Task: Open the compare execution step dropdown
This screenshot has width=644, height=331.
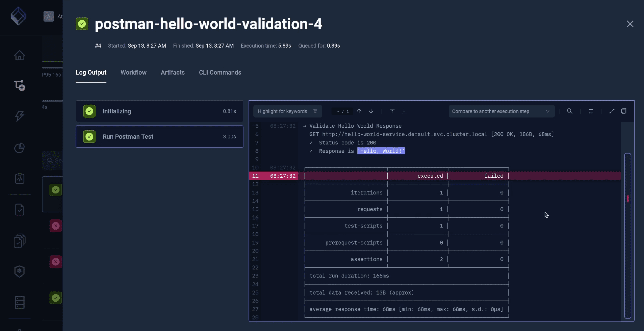Action: coord(500,111)
